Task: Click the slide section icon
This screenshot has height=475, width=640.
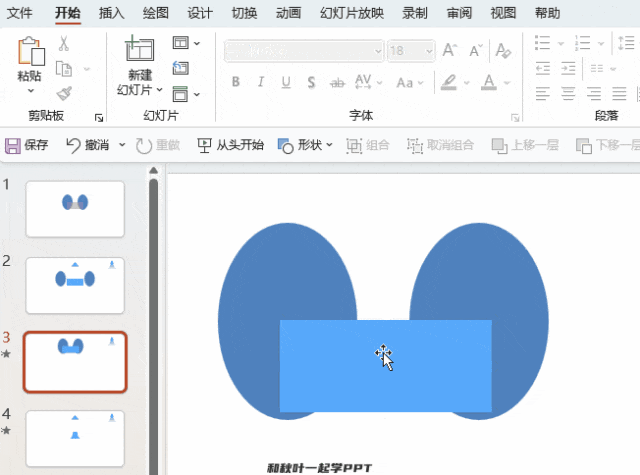Action: click(x=180, y=94)
